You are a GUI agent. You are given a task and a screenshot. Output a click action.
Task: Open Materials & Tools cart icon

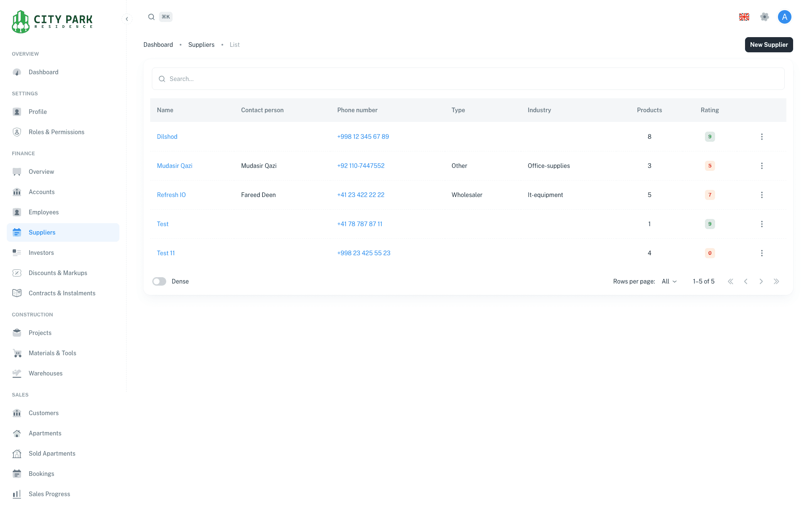(x=17, y=353)
